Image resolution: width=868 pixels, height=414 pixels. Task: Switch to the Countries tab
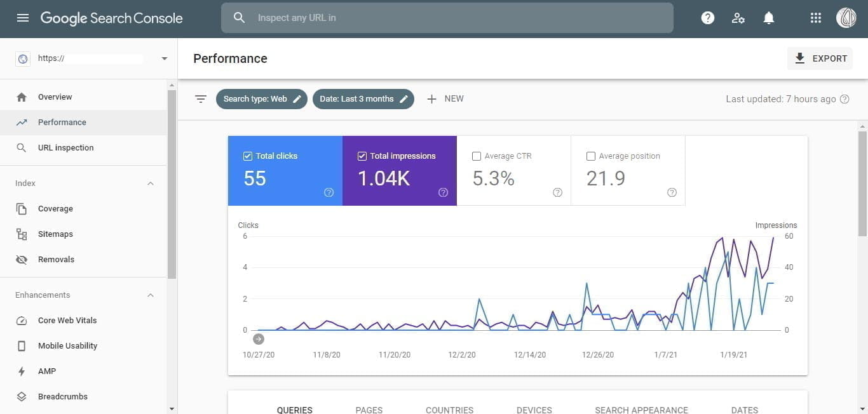(x=449, y=410)
